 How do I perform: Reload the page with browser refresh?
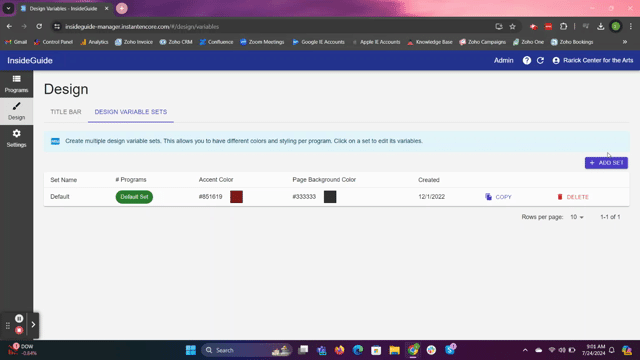pos(39,27)
